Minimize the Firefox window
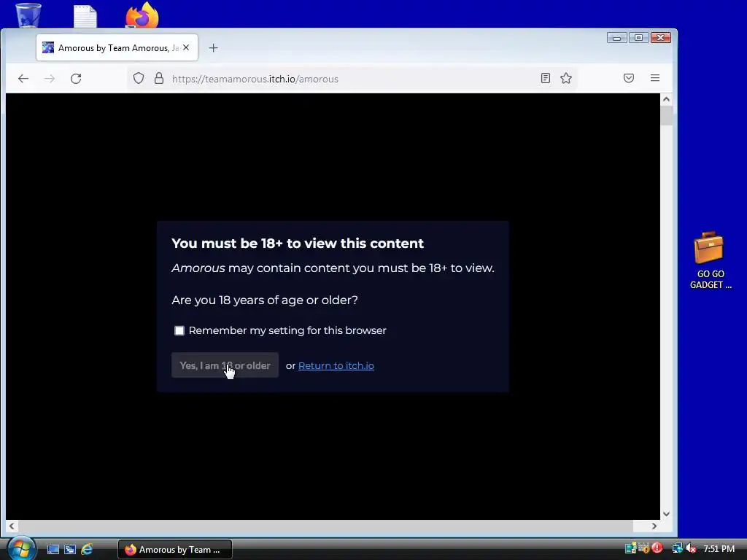The image size is (747, 560). click(616, 38)
